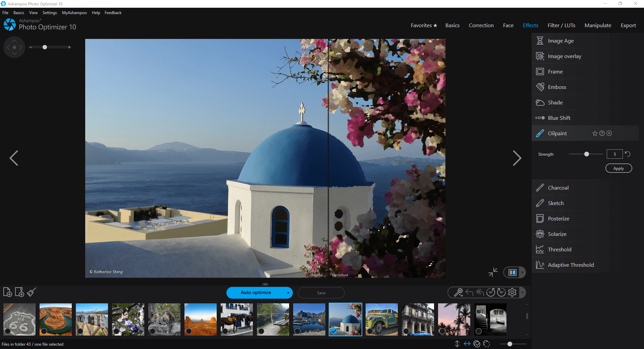
Task: Toggle the split before/after comparison view
Action: [x=512, y=272]
